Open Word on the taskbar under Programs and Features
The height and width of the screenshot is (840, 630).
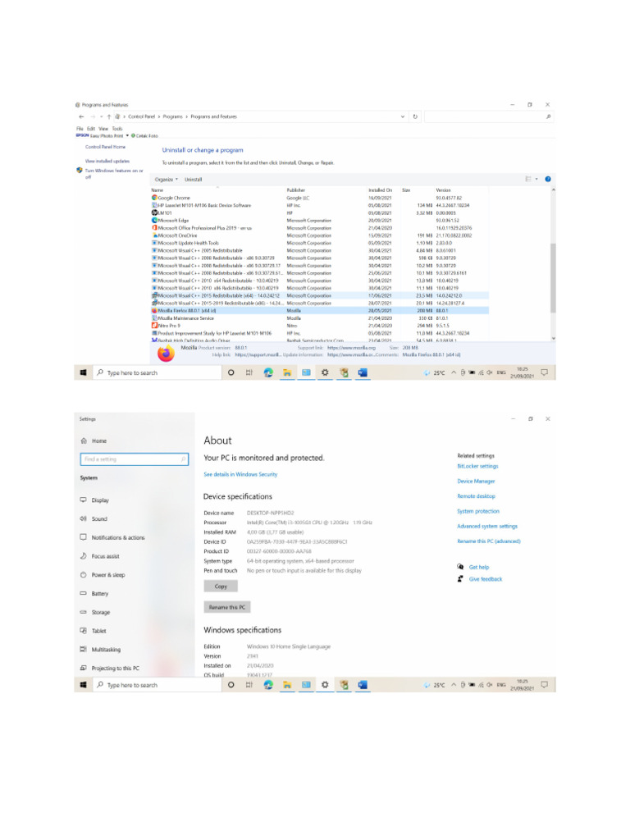[363, 373]
